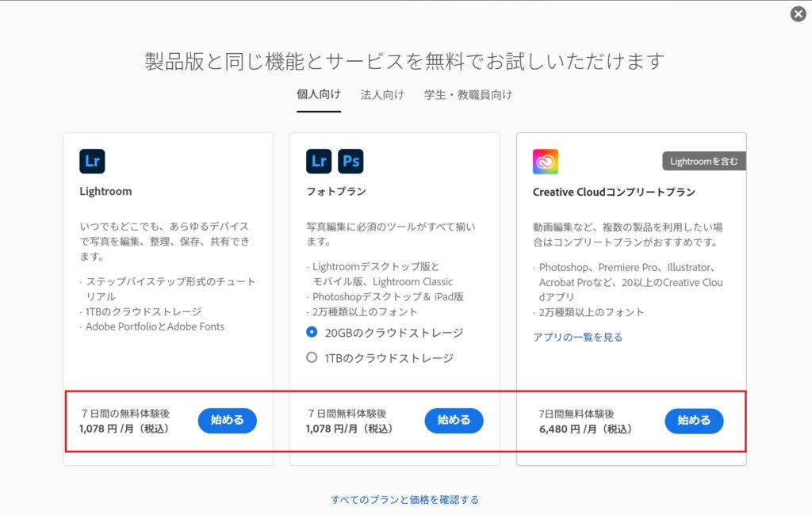Click the フォトプラン title
Image resolution: width=812 pixels, height=515 pixels.
click(x=336, y=191)
